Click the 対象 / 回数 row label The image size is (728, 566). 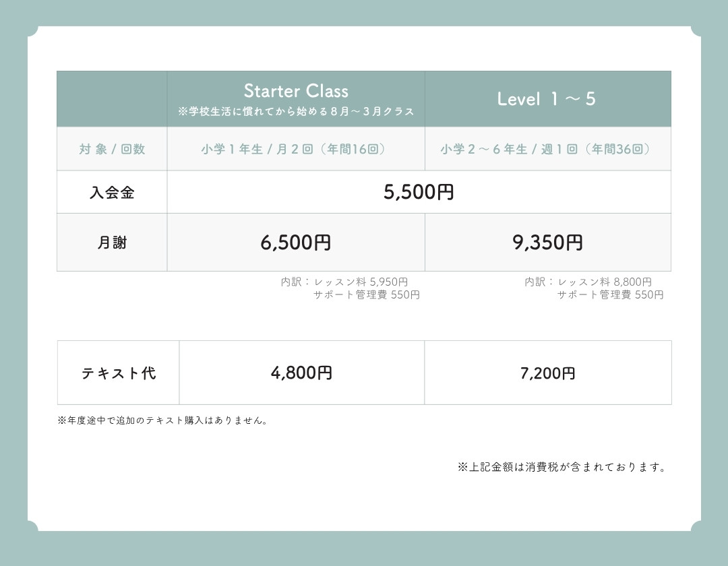click(112, 150)
